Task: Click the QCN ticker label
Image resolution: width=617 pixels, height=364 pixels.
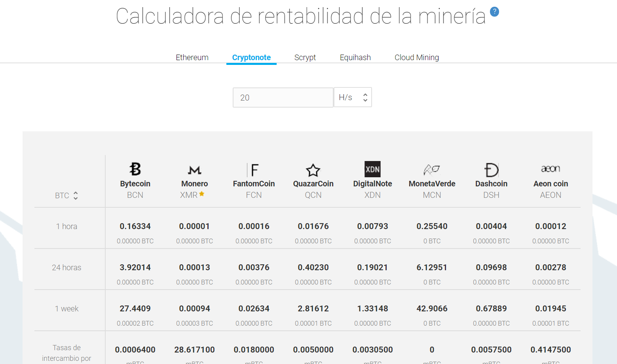Action: click(x=313, y=195)
